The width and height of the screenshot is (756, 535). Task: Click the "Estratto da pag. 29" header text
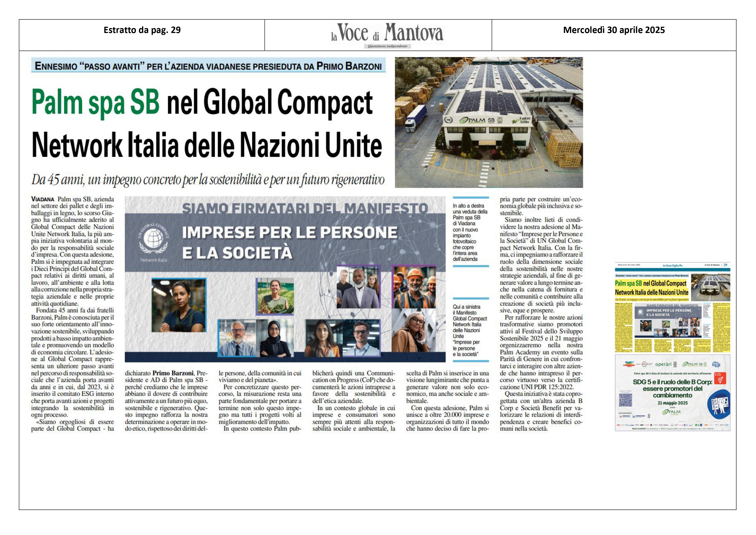click(x=142, y=30)
